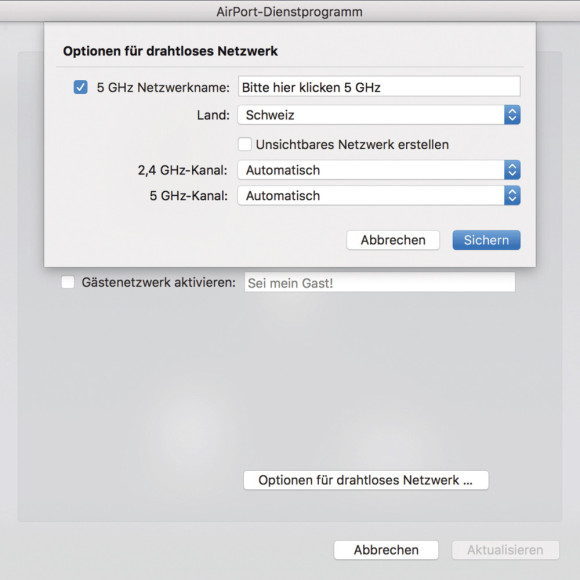This screenshot has height=580, width=580.
Task: Click the '5 GHz-Kanal:' label
Action: pos(189,196)
